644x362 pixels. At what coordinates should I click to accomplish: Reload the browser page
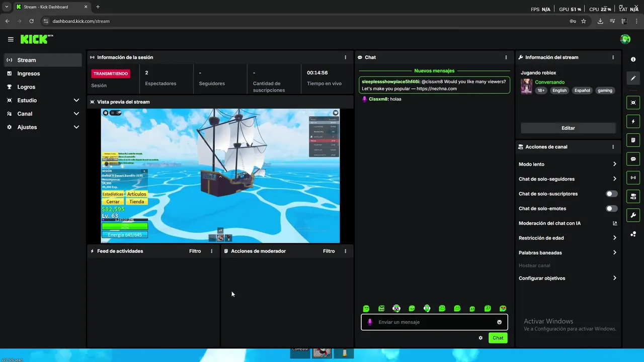pyautogui.click(x=32, y=21)
